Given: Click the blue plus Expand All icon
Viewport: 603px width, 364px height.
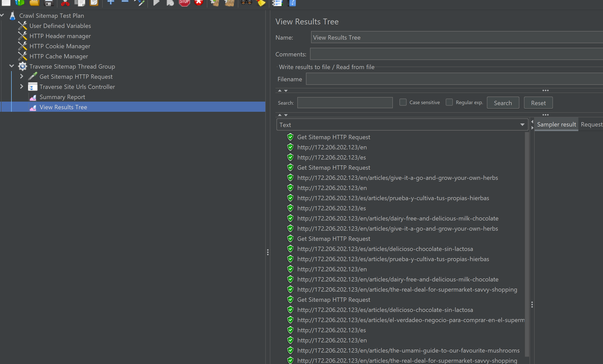Looking at the screenshot, I should pos(111,2).
